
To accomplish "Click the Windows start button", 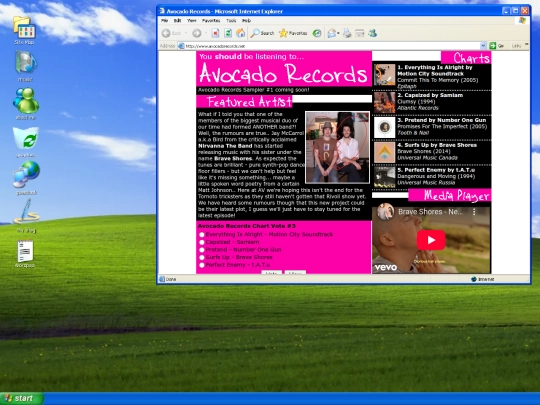I will pos(22,398).
